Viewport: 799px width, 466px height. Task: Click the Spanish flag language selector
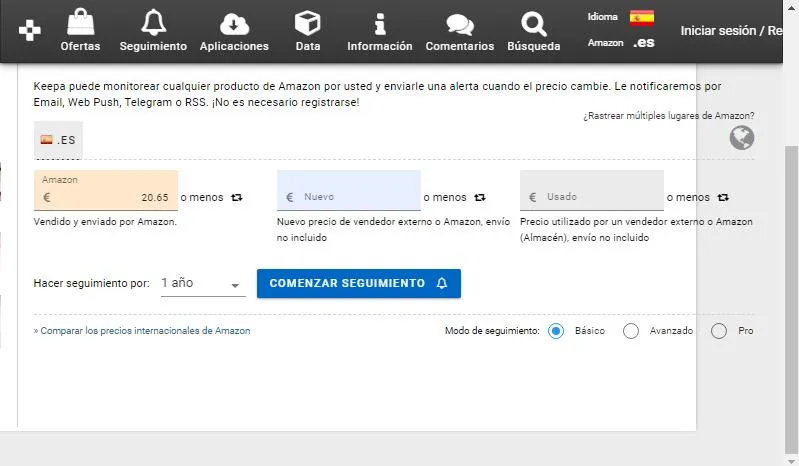(642, 17)
